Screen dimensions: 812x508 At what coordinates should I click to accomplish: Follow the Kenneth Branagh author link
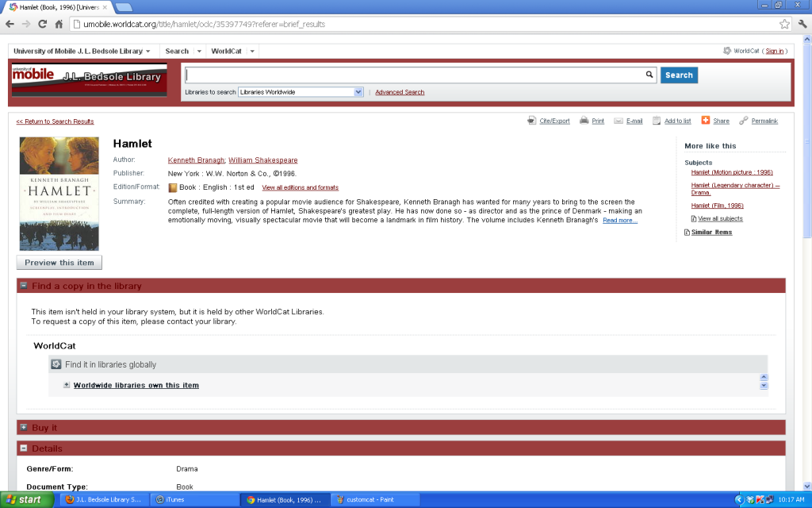coord(196,159)
